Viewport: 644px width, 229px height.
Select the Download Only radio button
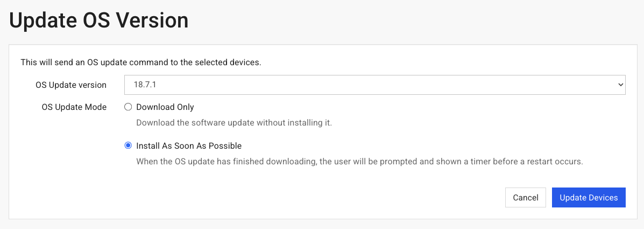pyautogui.click(x=128, y=107)
